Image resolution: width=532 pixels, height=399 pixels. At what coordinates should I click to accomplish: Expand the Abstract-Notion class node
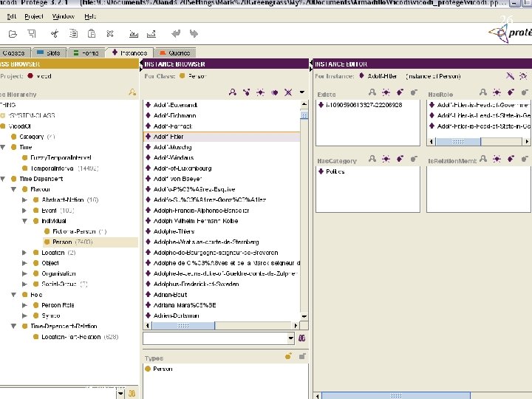point(24,199)
